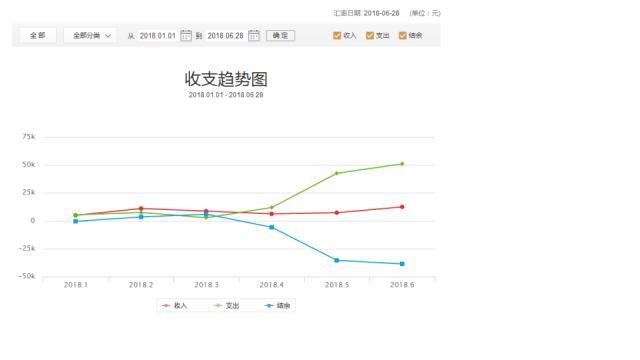Click the -50k y-axis label

pos(27,276)
